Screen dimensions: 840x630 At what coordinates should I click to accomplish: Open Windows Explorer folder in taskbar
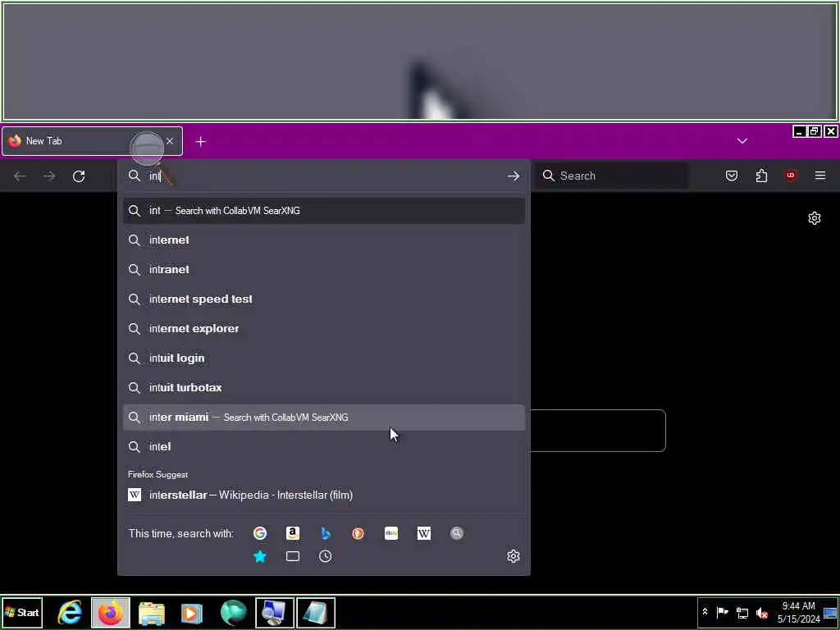152,612
